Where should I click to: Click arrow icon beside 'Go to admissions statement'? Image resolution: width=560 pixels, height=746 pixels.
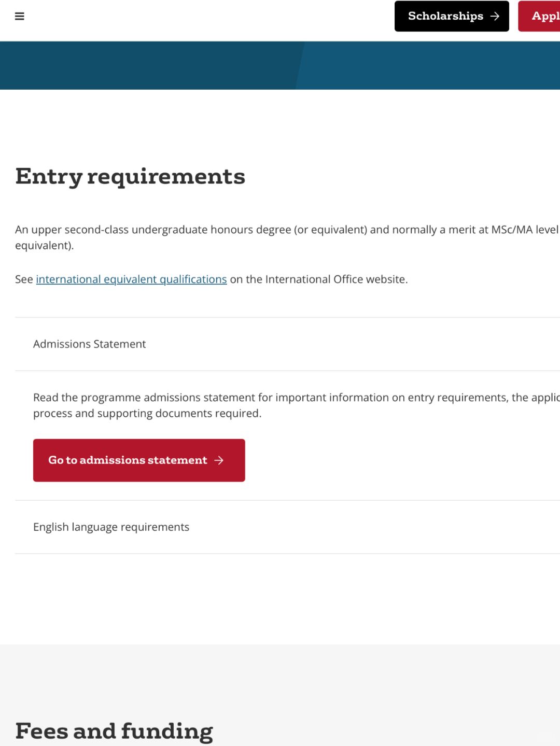[219, 460]
